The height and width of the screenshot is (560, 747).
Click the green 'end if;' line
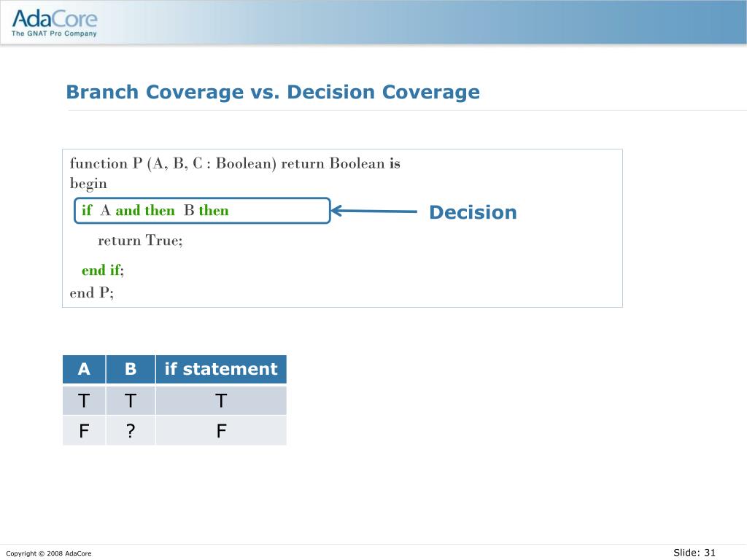[102, 270]
